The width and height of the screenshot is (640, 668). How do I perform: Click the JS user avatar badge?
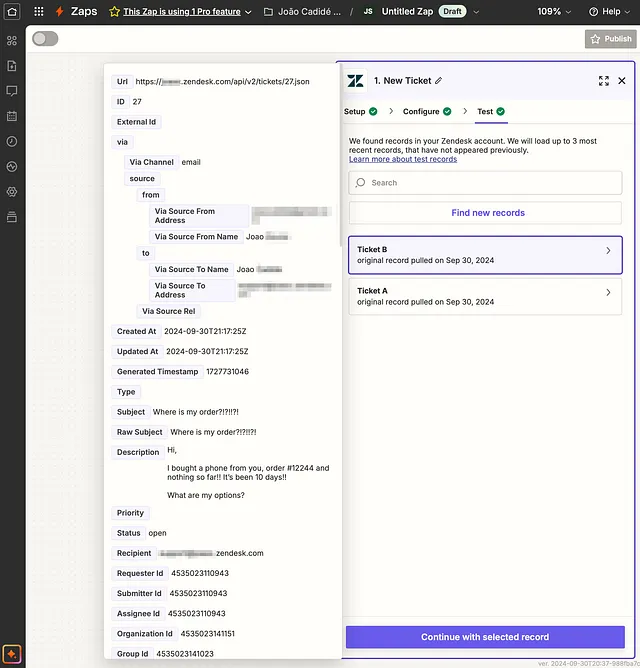click(368, 12)
